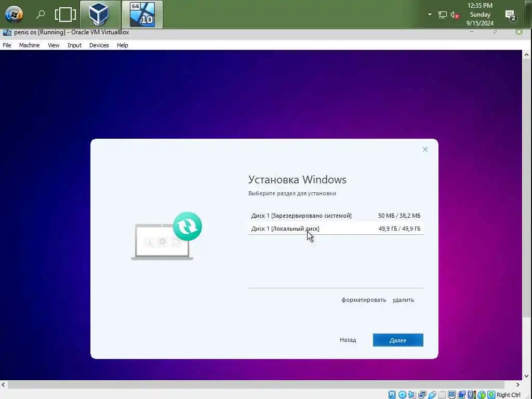532x399 pixels.
Task: Click the Right Ctrl host key label
Action: pos(509,395)
